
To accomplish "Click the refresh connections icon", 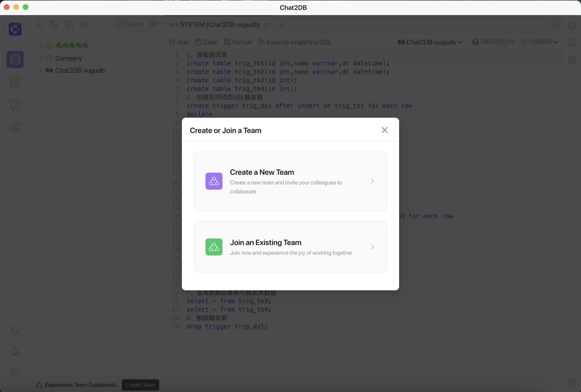I will [54, 24].
